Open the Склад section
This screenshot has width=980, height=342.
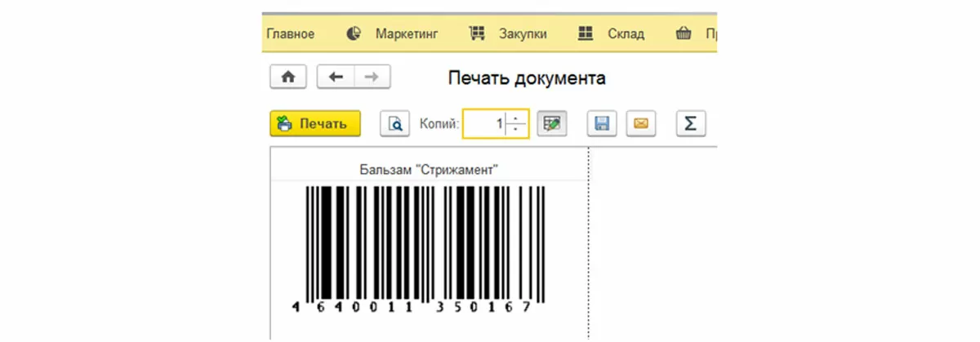click(x=626, y=33)
